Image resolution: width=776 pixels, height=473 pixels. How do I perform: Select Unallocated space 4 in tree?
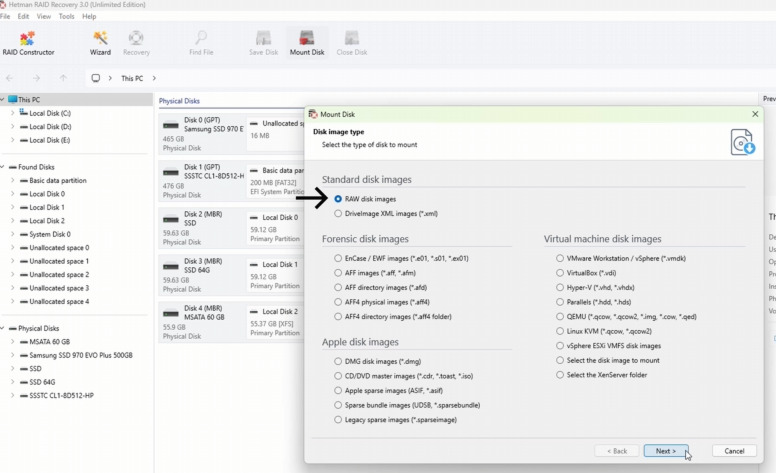[x=59, y=301]
